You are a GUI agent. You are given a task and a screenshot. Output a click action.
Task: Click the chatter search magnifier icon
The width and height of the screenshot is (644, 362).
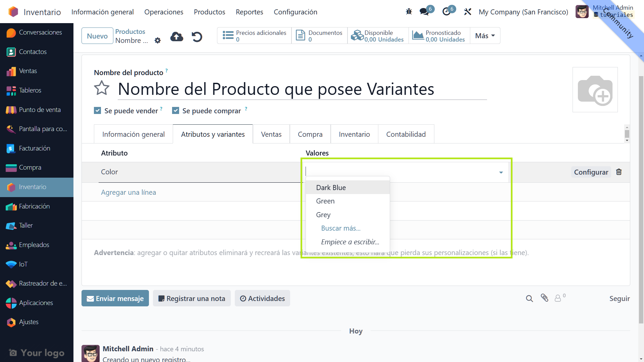pos(529,298)
